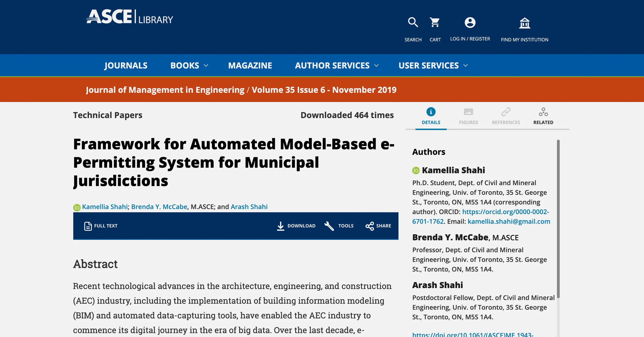Click the kamellia.shahi@gmail.com email link
Viewport: 644px width, 337px height.
point(509,221)
